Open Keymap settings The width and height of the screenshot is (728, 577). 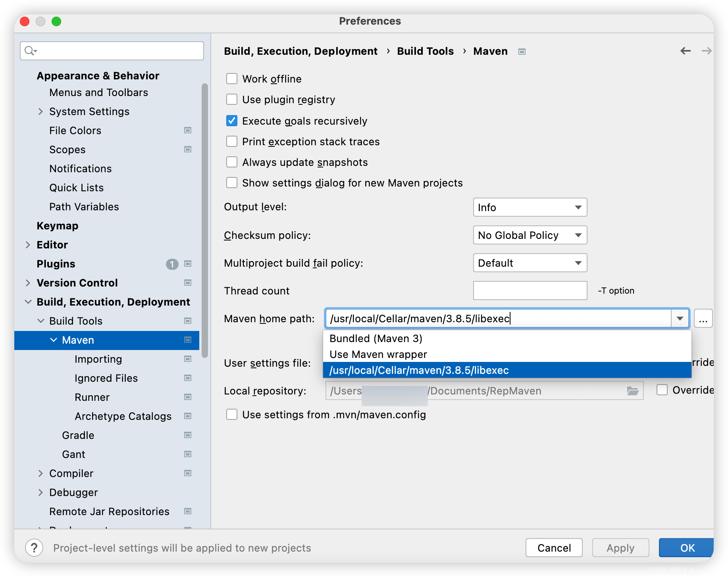(58, 226)
